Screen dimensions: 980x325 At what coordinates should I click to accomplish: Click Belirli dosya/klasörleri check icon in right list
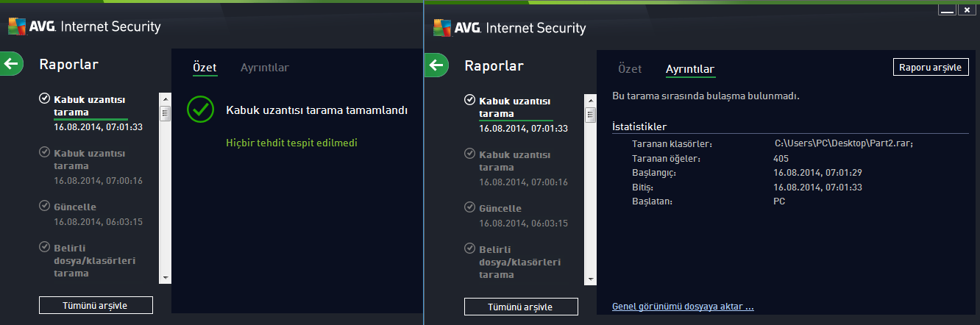(470, 249)
